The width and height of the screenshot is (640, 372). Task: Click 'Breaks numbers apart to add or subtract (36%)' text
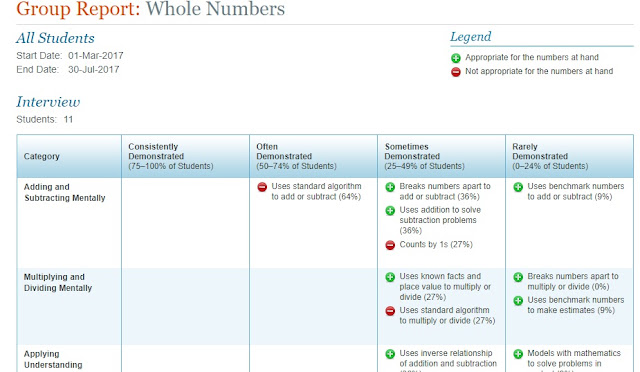pos(445,192)
